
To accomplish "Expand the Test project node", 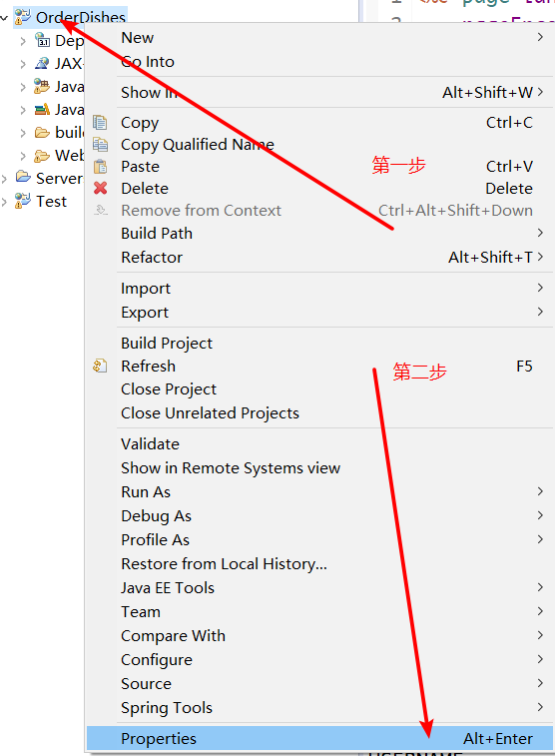I will click(x=4, y=202).
